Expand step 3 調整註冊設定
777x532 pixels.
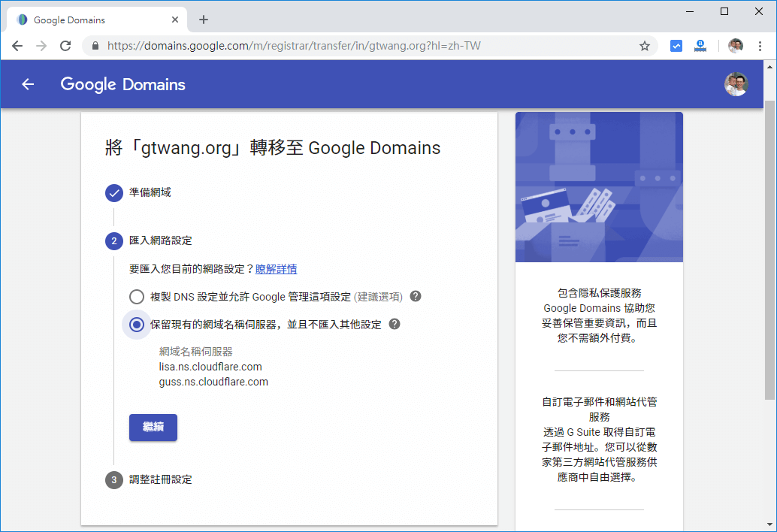tap(160, 479)
